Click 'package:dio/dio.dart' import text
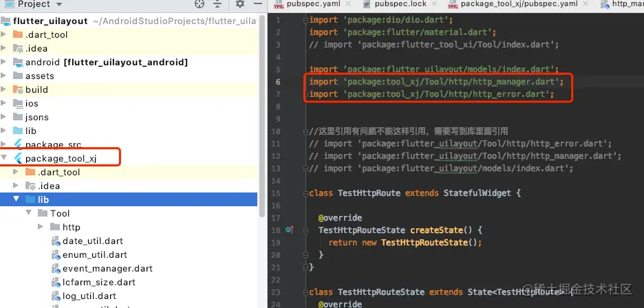This screenshot has height=308, width=644. (396, 20)
